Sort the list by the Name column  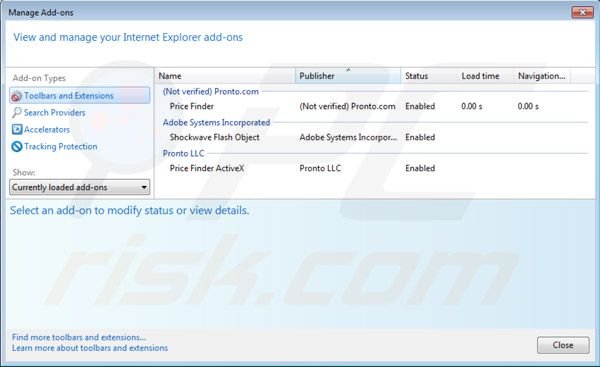(225, 76)
